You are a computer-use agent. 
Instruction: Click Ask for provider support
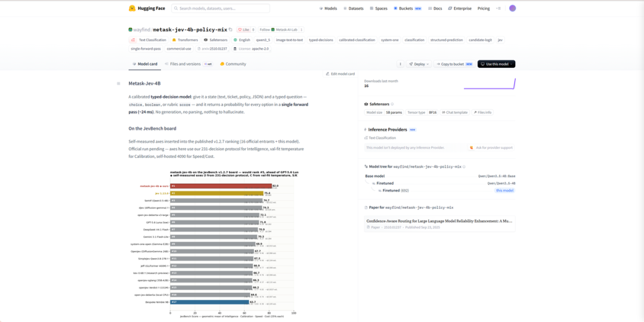(x=491, y=147)
